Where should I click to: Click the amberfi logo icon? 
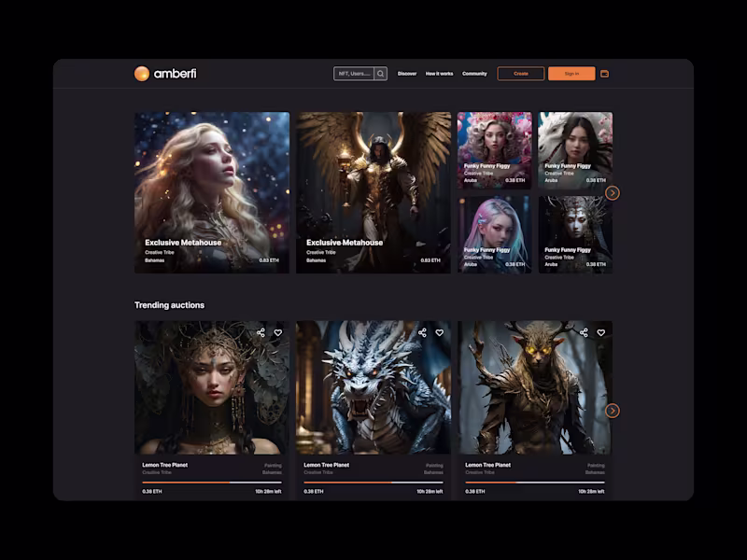point(142,73)
